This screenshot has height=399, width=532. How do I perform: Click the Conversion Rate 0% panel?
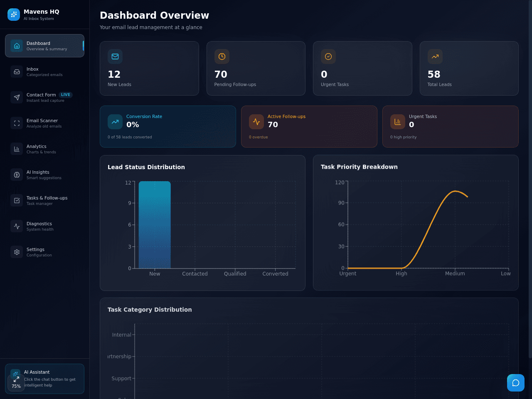coord(168,126)
